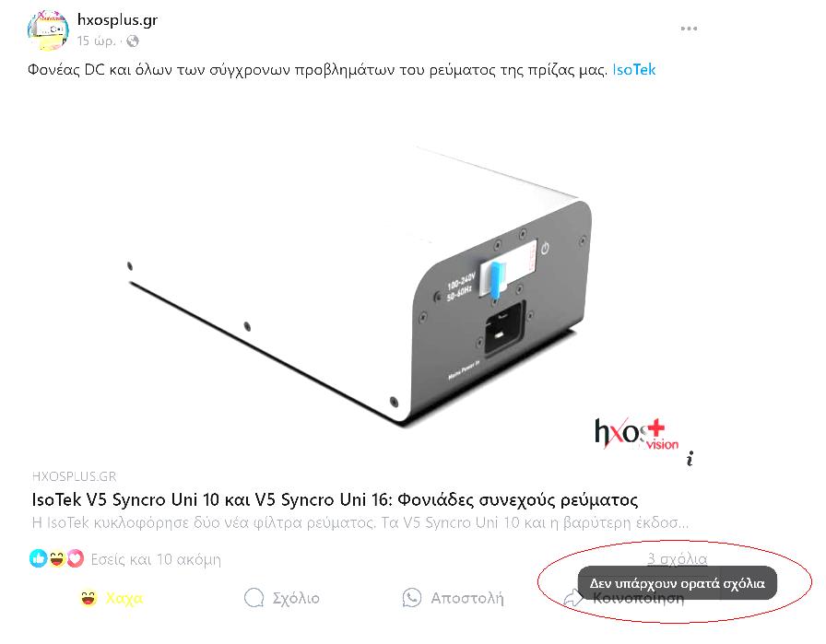The image size is (826, 644).
Task: Open the IsoTek V5 Syncro Uni article headline
Action: (335, 499)
